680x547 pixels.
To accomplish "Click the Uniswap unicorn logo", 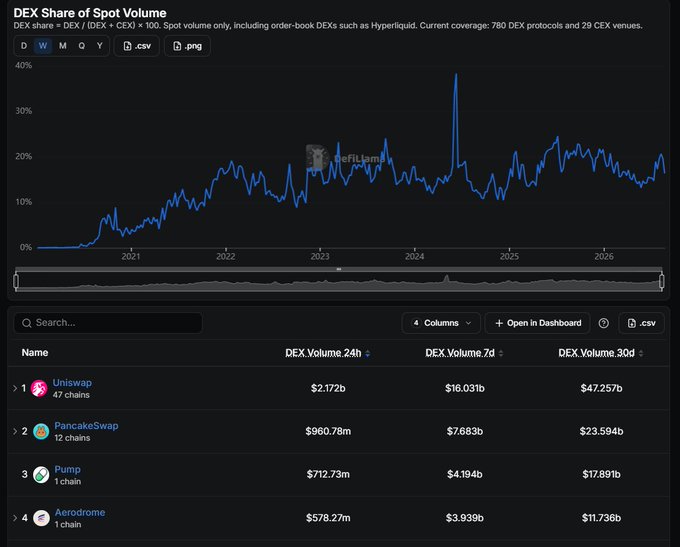I will pos(39,388).
